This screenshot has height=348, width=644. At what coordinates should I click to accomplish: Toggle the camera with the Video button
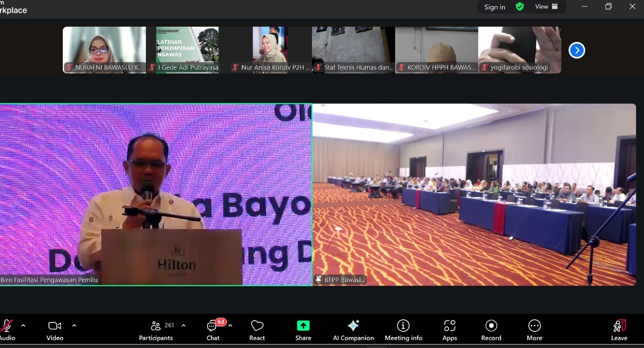pyautogui.click(x=55, y=329)
